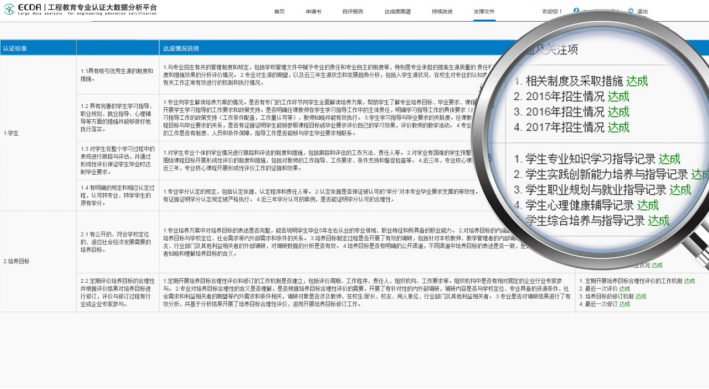Viewport: 709px width, 389px height.
Task: Switch to the 自评报告 tab
Action: tap(353, 11)
